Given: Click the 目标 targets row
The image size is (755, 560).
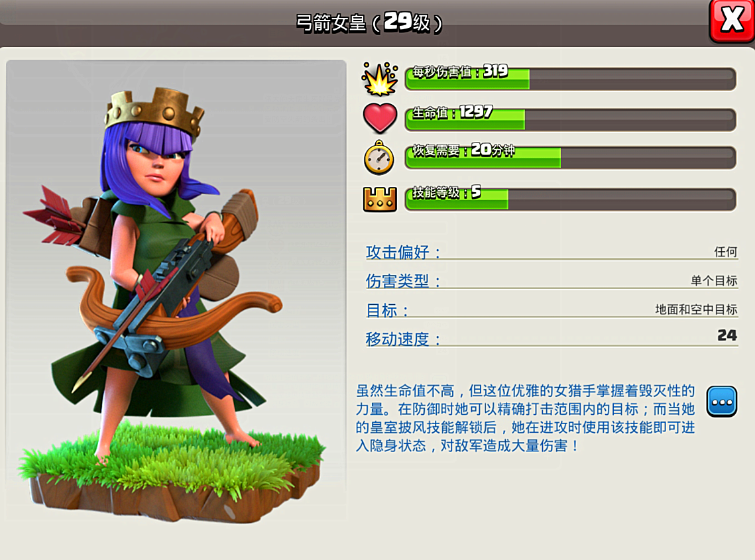Looking at the screenshot, I should [552, 309].
